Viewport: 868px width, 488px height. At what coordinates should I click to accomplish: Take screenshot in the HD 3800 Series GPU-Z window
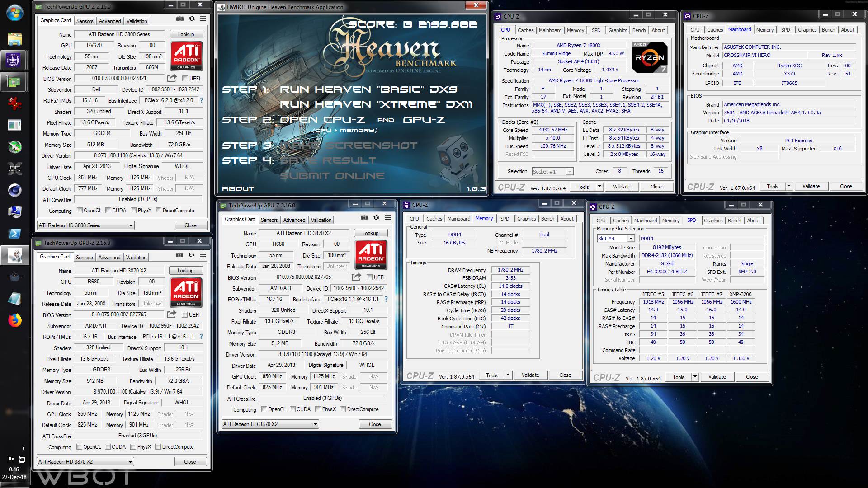pos(180,19)
